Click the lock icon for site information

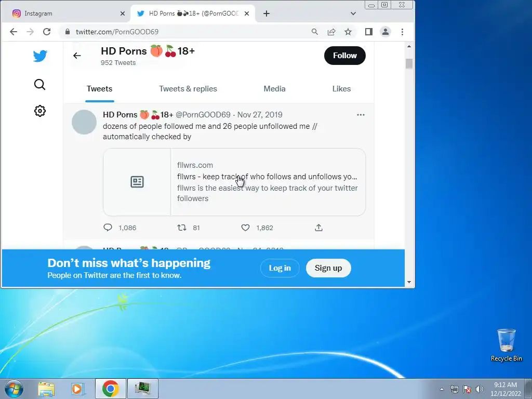pyautogui.click(x=68, y=32)
